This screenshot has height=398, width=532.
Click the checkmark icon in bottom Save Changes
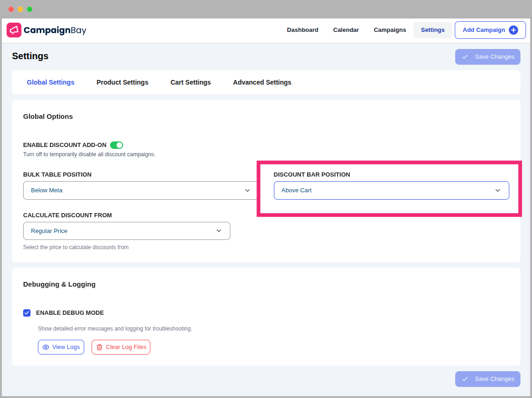click(465, 379)
